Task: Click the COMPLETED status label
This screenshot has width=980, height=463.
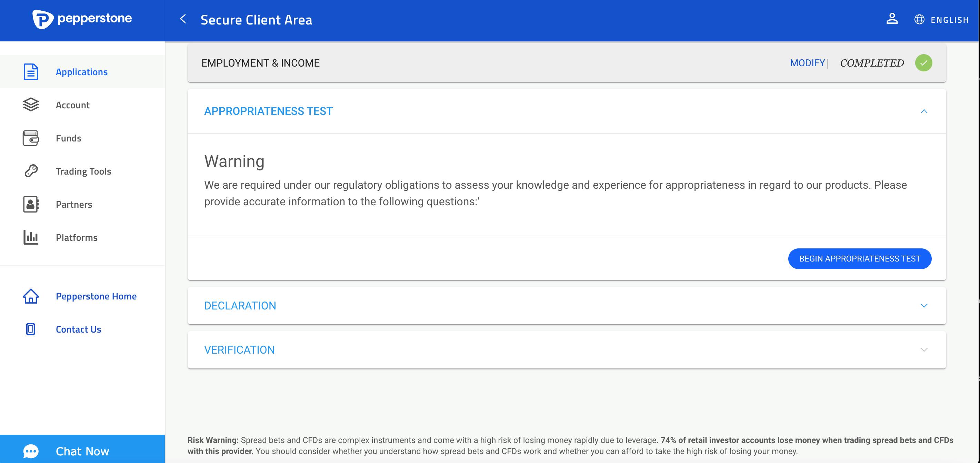Action: point(872,63)
